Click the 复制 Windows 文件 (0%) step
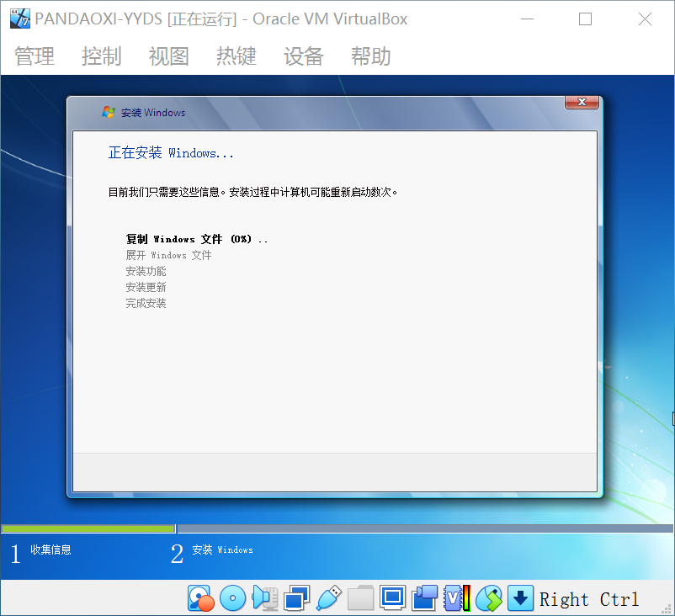Image resolution: width=675 pixels, height=616 pixels. coord(197,239)
